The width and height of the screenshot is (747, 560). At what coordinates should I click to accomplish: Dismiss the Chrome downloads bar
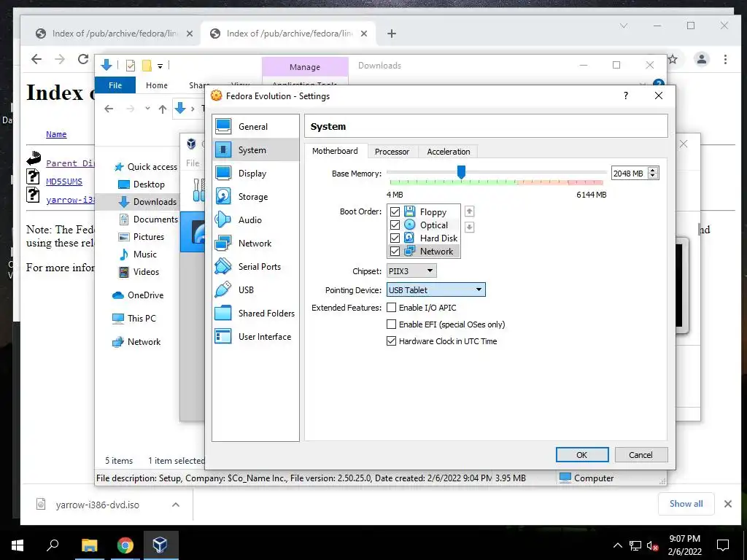point(727,504)
